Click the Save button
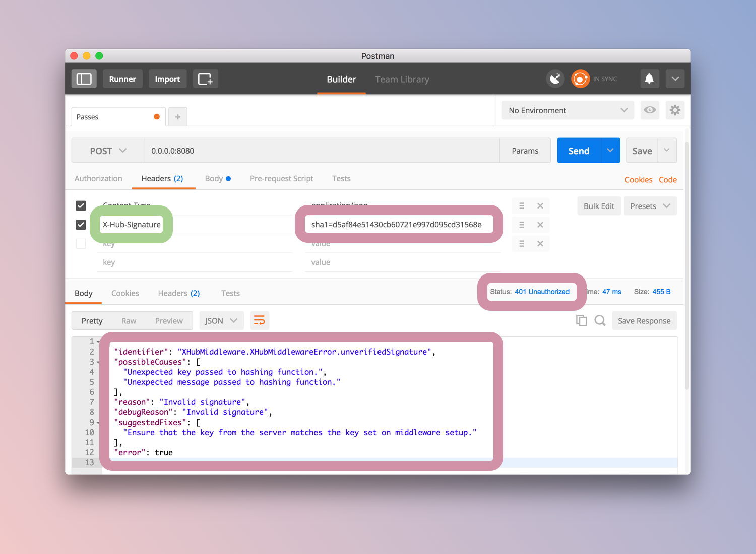756x554 pixels. pyautogui.click(x=642, y=151)
